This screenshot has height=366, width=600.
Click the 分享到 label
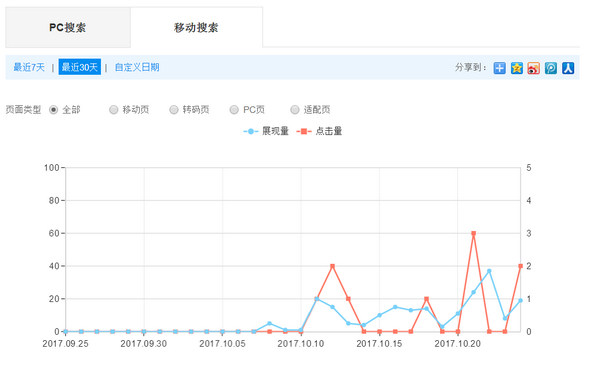471,67
